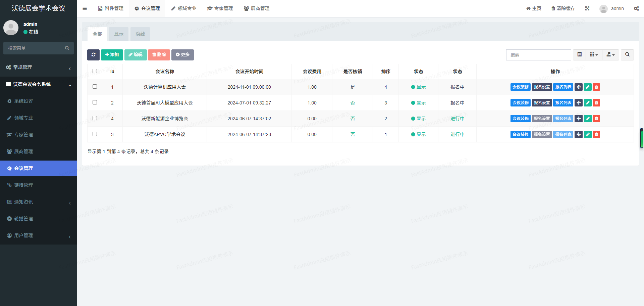
Task: Delete the 沃德APVC学术会议 row
Action: (x=596, y=134)
